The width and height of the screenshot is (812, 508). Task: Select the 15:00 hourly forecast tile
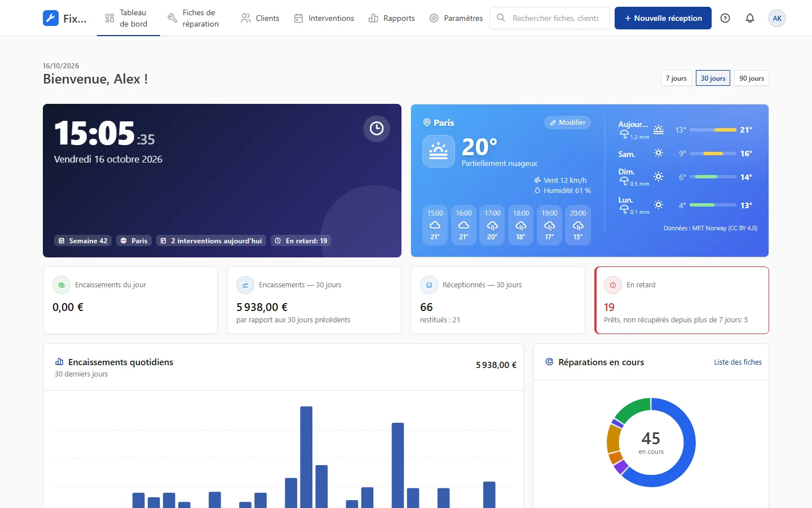coord(435,225)
